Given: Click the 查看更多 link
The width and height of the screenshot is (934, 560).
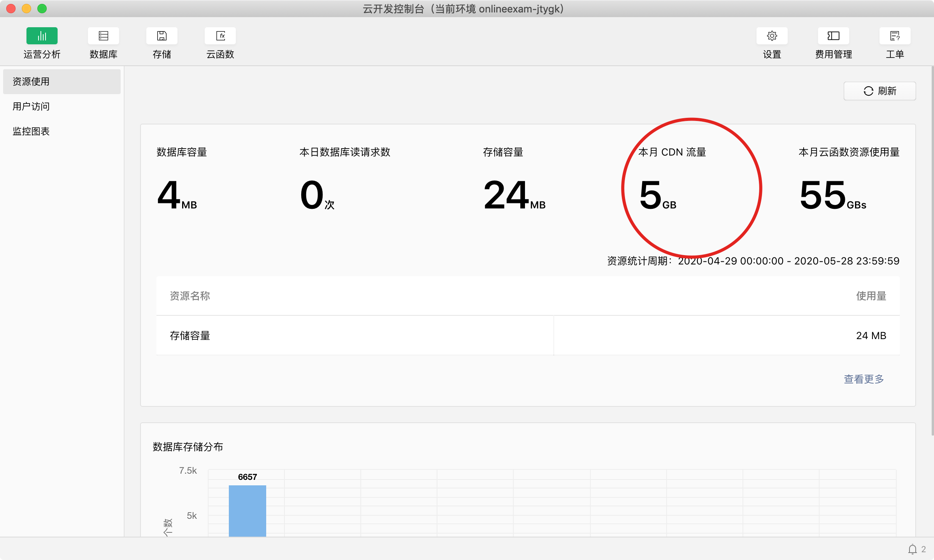Looking at the screenshot, I should pos(864,379).
